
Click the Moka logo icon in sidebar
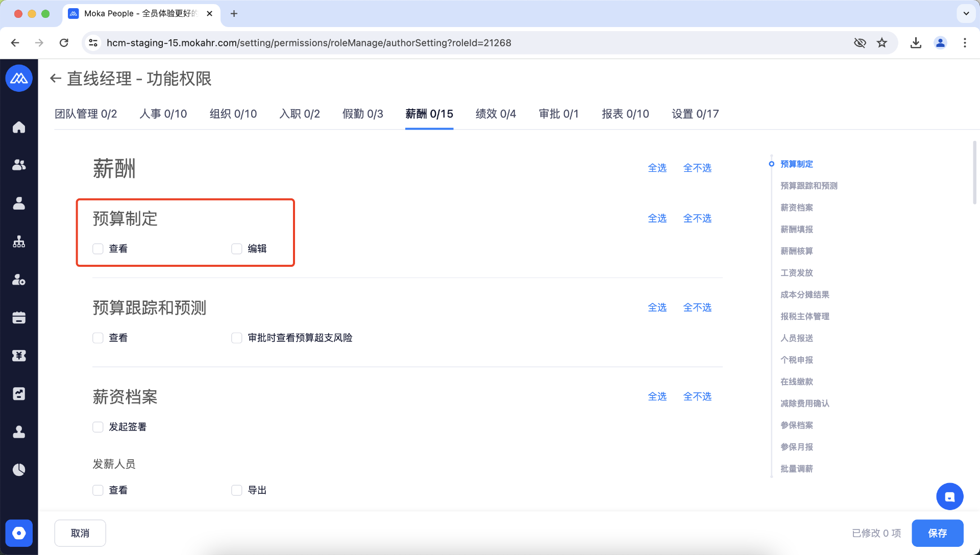pos(19,78)
